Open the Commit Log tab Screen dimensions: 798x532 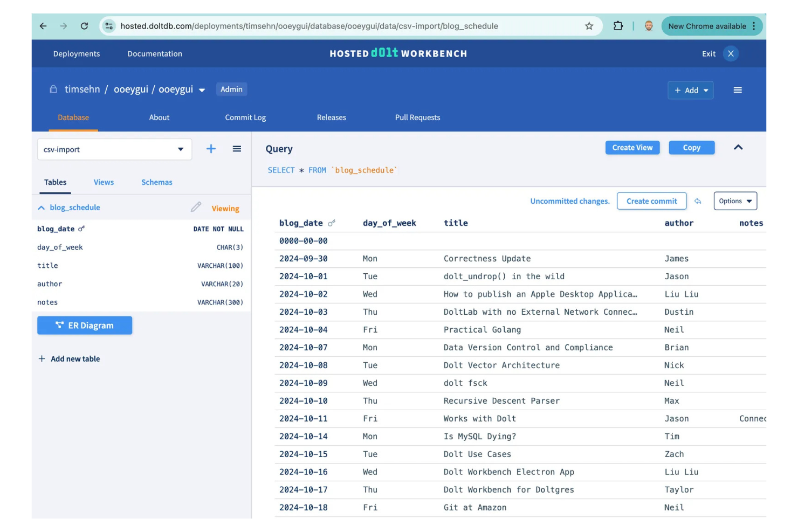pyautogui.click(x=245, y=118)
